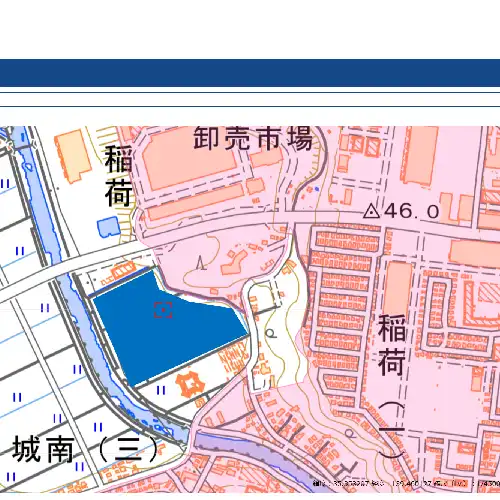The height and width of the screenshot is (500, 500).
Task: Click the rice field symbol left of the star-shaped building
Action: [161, 390]
